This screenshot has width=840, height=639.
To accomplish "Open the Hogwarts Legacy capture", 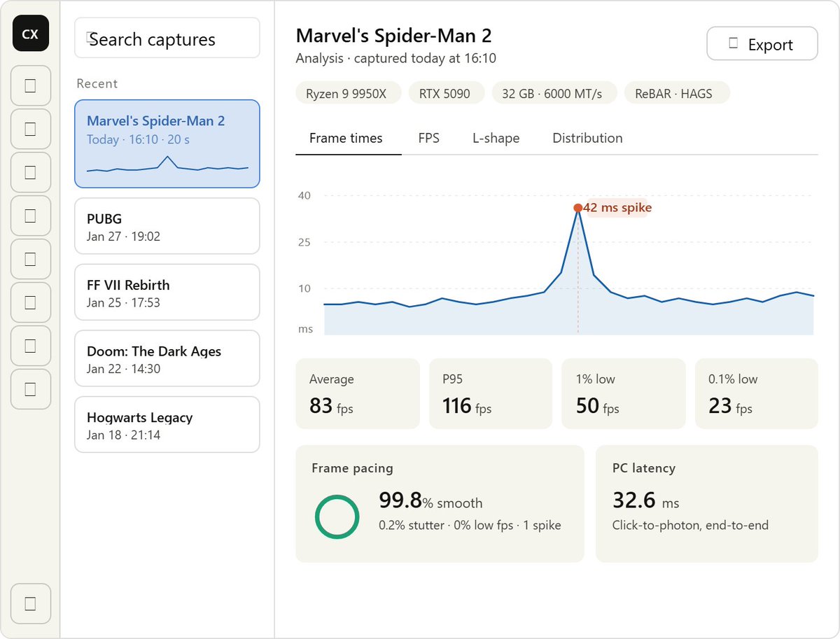I will pos(167,425).
